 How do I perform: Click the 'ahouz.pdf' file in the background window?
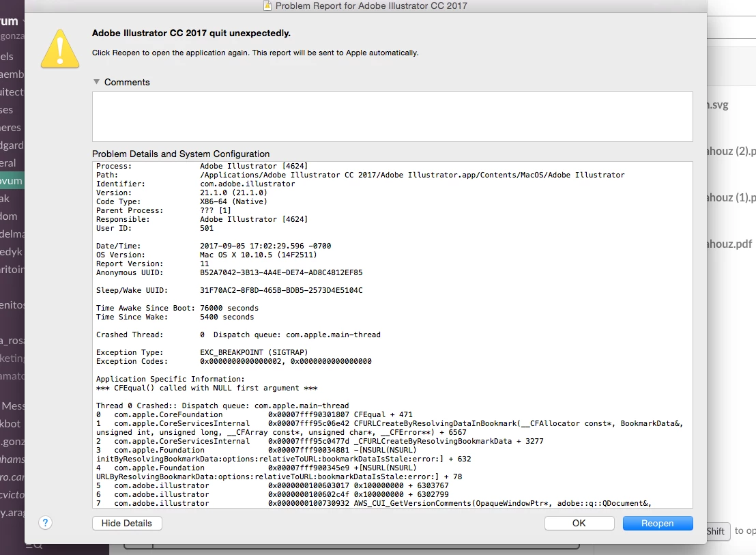[x=729, y=244]
